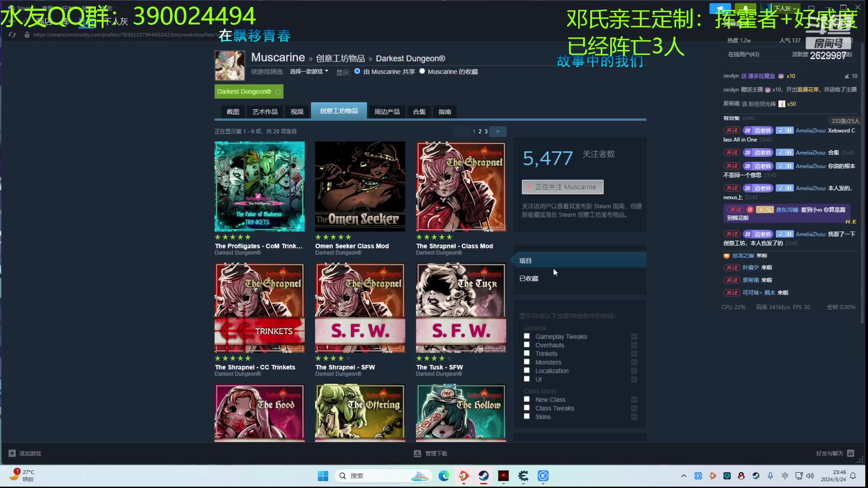The height and width of the screenshot is (488, 868).
Task: Open the volume icon in the system tray
Action: (810, 476)
